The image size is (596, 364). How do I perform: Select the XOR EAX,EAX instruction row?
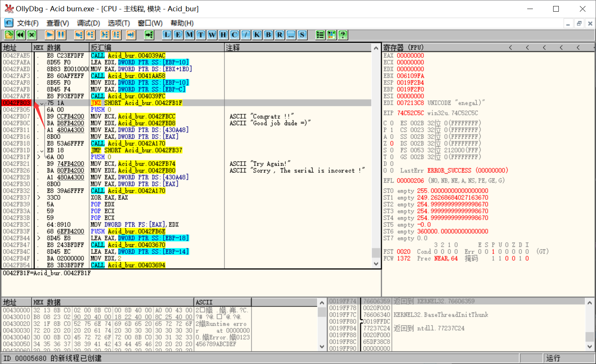pyautogui.click(x=109, y=198)
